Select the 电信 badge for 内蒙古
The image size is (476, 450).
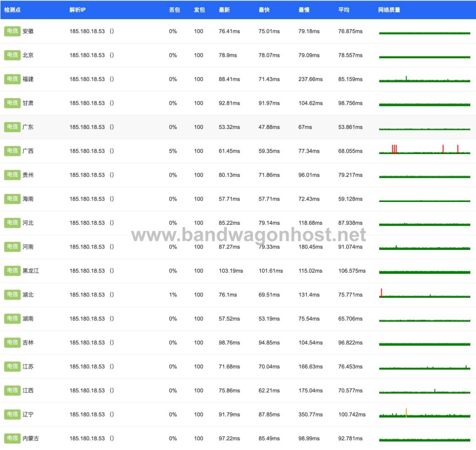(x=12, y=438)
